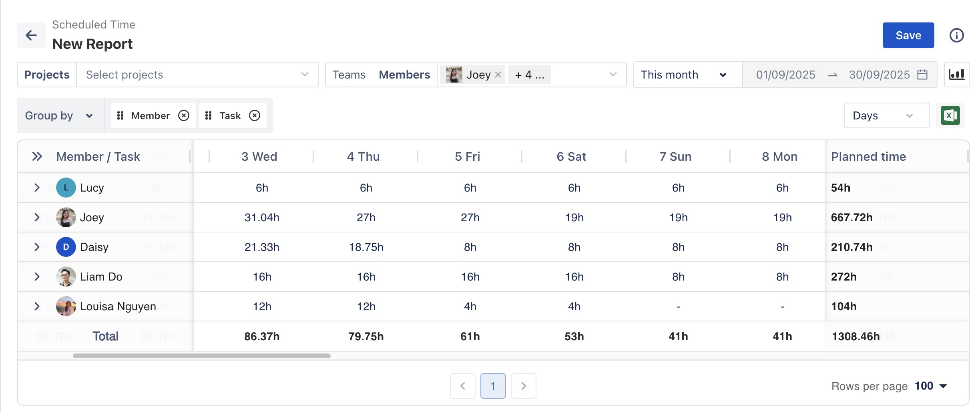
Task: Open the info icon beside Save
Action: [956, 35]
